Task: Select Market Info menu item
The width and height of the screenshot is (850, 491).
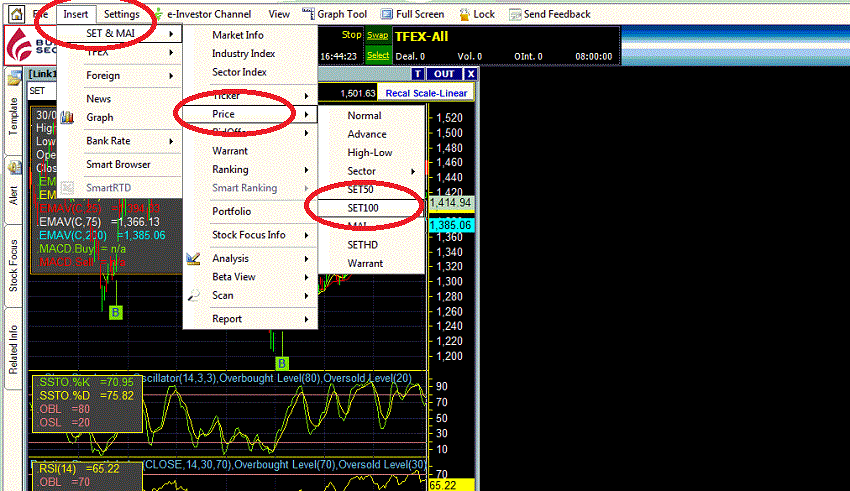Action: coord(250,35)
